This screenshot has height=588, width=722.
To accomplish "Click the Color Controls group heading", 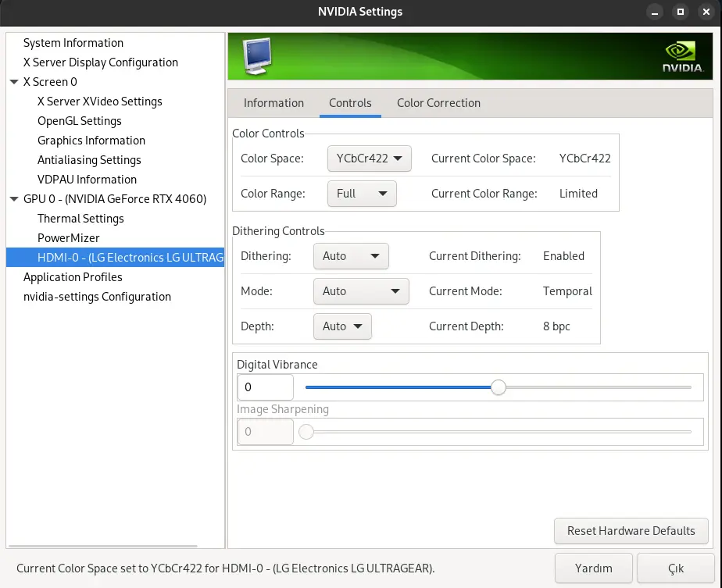I will pyautogui.click(x=268, y=134).
